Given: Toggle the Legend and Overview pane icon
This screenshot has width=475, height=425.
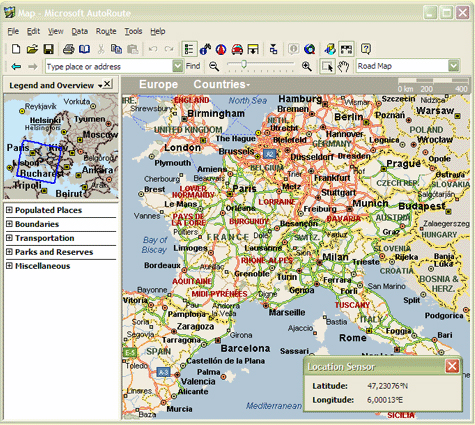Looking at the screenshot, I should point(189,49).
